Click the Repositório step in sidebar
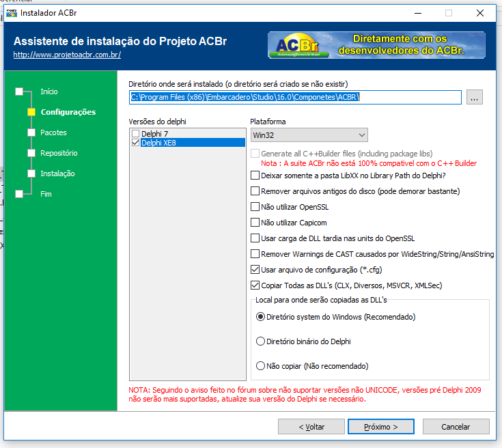Screen dimensions: 502x448 59,153
